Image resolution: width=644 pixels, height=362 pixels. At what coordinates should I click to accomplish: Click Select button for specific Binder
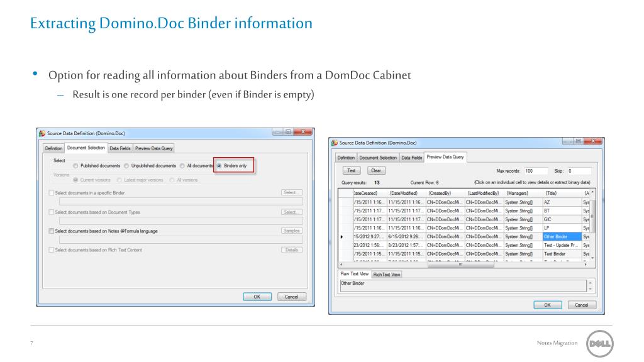[x=292, y=192]
